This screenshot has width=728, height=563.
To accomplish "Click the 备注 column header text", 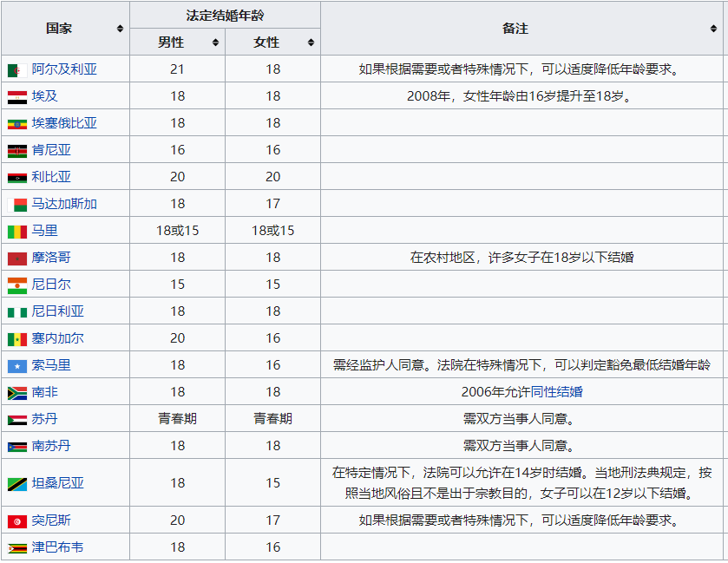I will coord(515,29).
